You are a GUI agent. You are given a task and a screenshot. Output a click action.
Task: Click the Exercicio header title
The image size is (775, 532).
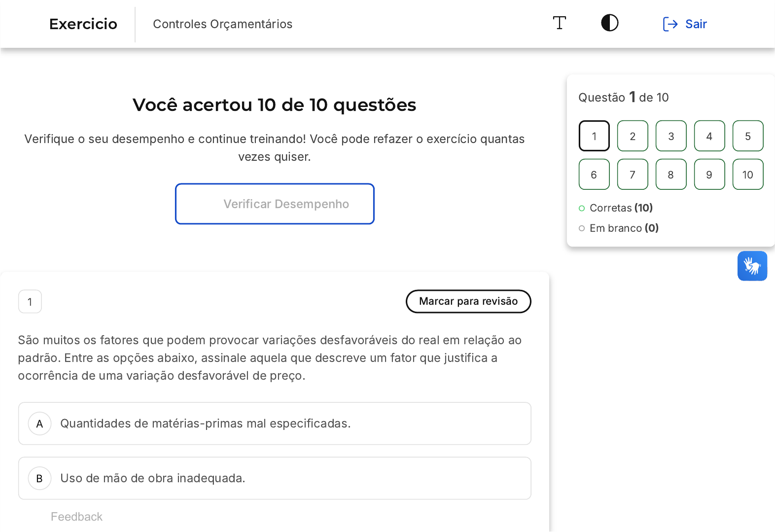click(83, 24)
